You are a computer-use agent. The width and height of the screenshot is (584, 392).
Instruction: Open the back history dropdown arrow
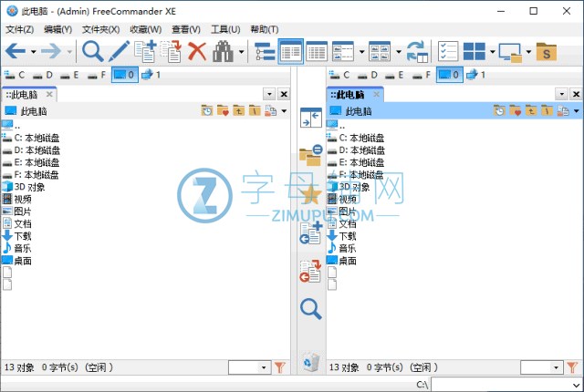(34, 51)
